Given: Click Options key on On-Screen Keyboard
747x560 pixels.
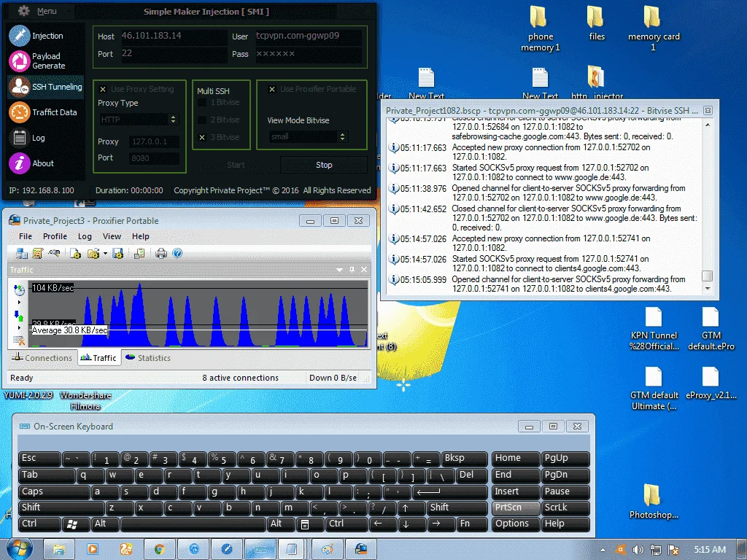Looking at the screenshot, I should coord(516,524).
